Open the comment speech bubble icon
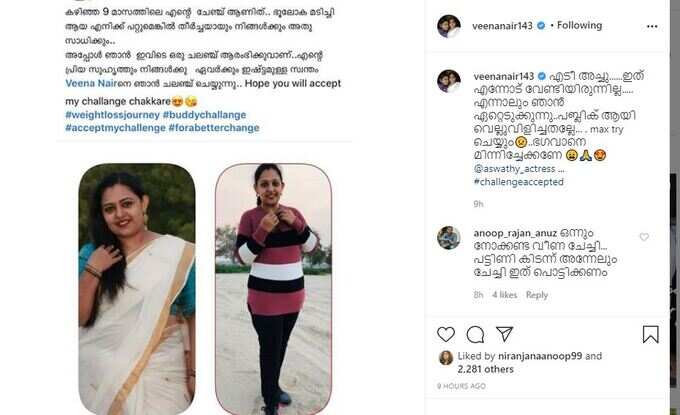 point(475,334)
